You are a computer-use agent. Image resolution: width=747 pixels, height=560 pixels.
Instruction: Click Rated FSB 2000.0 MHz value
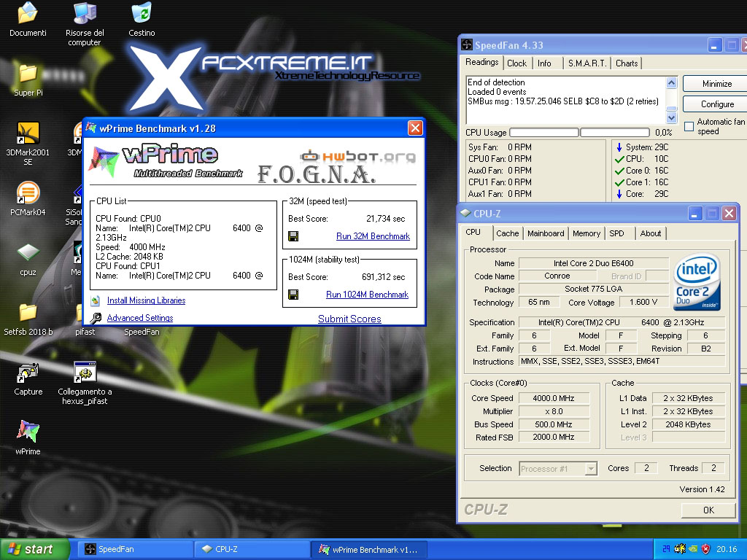(554, 437)
